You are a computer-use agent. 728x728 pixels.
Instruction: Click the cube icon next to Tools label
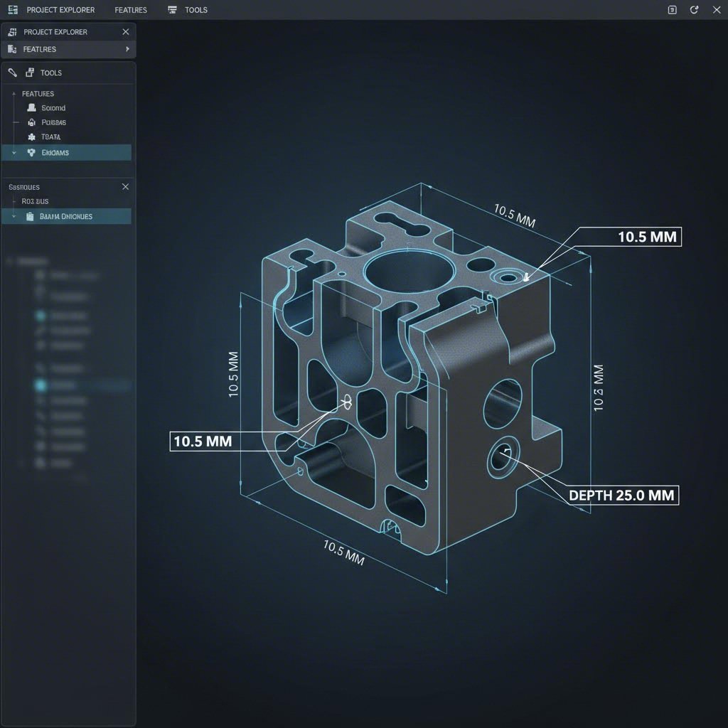pos(31,72)
